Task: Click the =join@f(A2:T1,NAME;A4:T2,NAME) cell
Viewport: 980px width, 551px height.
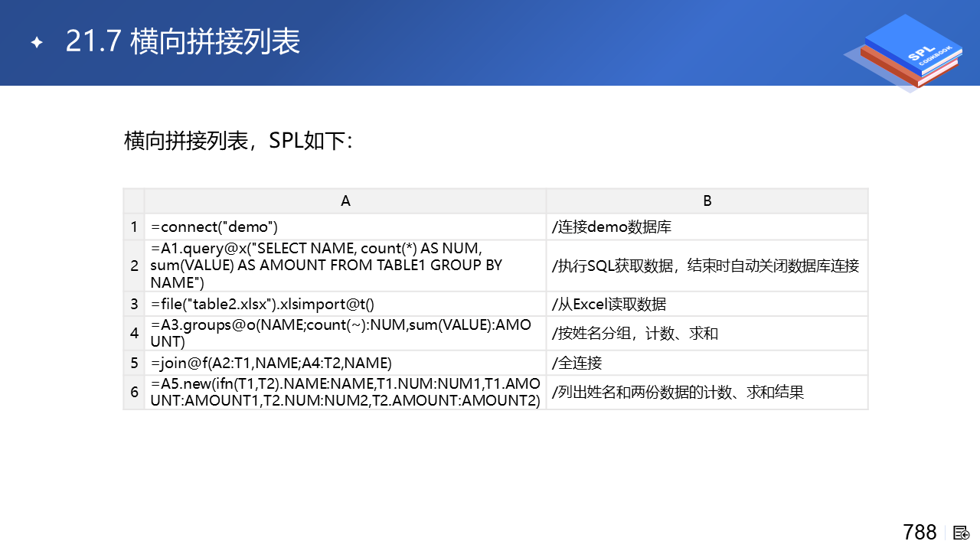Action: click(x=345, y=363)
